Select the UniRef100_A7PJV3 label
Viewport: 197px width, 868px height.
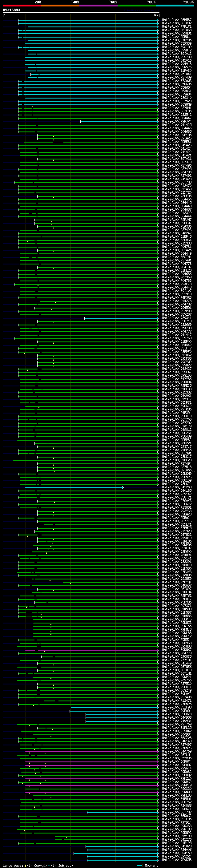tap(176, 572)
